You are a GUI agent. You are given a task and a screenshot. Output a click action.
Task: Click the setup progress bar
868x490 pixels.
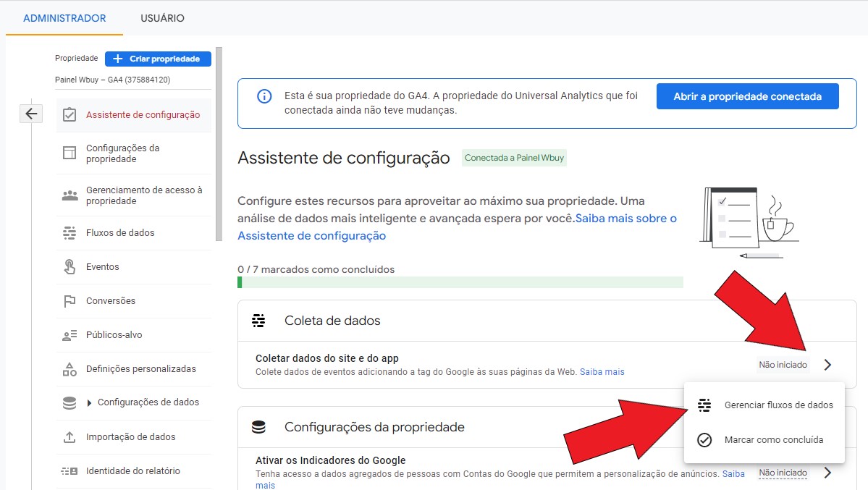click(x=460, y=282)
